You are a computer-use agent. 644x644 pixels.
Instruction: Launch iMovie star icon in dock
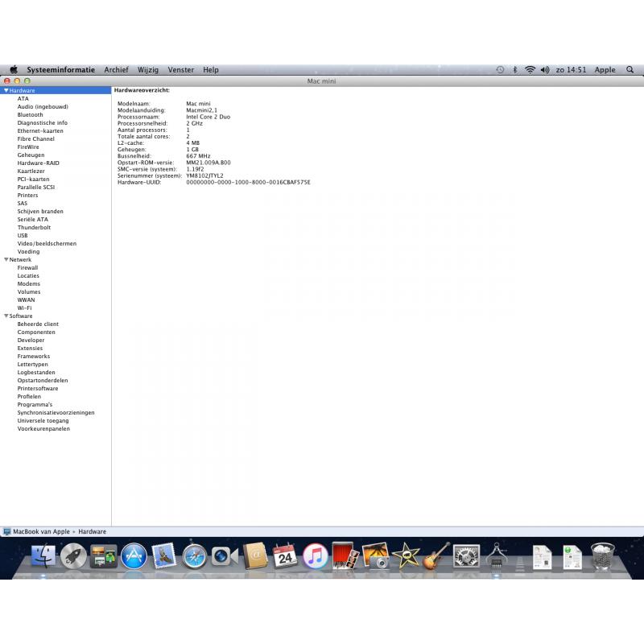click(x=406, y=556)
